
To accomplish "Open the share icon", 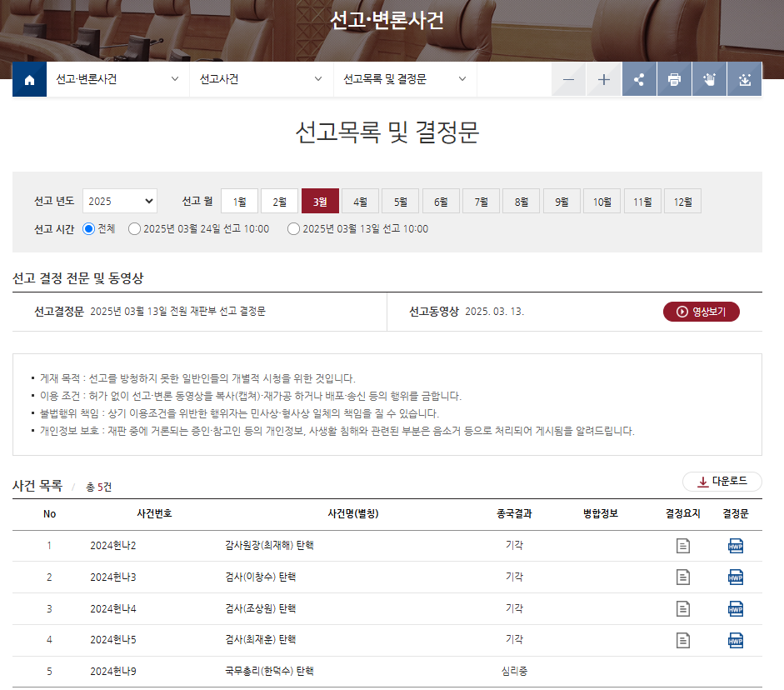I will click(x=639, y=79).
